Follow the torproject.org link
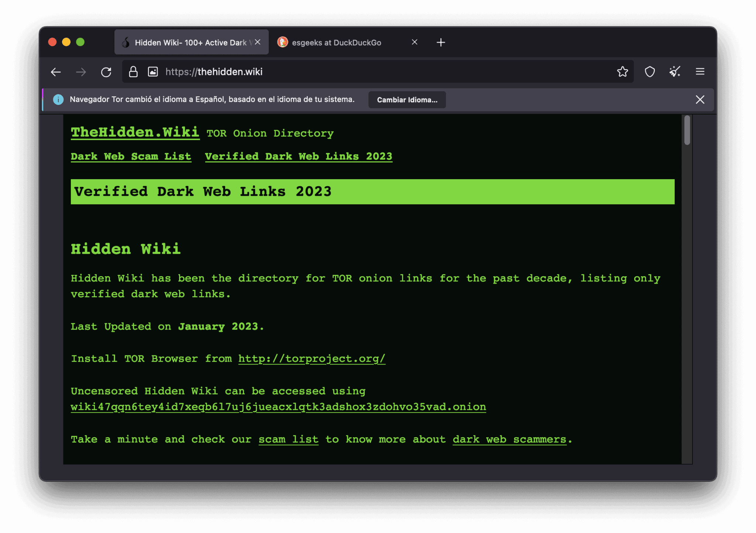The height and width of the screenshot is (533, 756). point(312,359)
